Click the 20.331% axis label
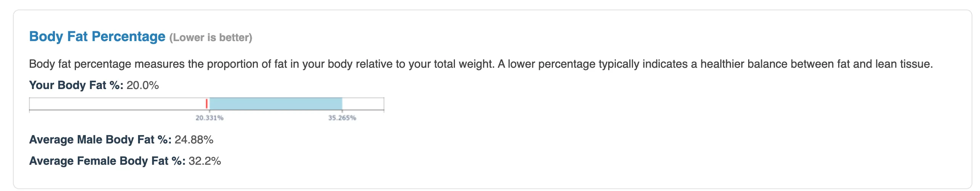The height and width of the screenshot is (191, 980). 209,118
